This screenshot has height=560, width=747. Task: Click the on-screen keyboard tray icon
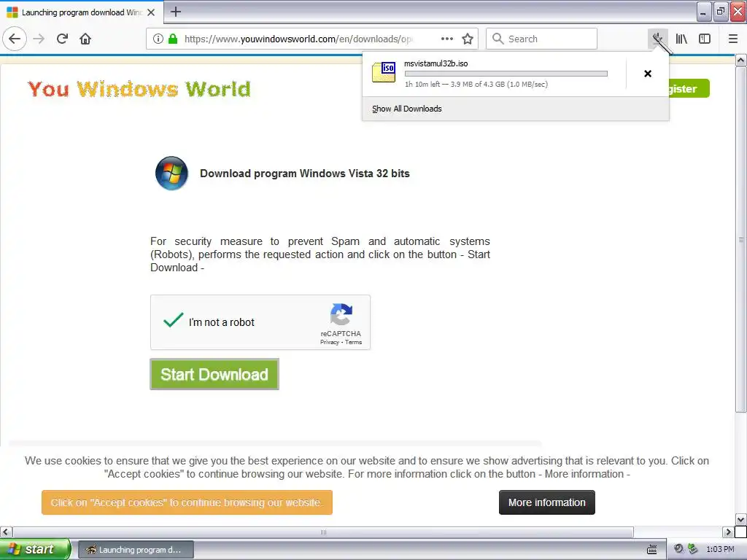pyautogui.click(x=652, y=550)
